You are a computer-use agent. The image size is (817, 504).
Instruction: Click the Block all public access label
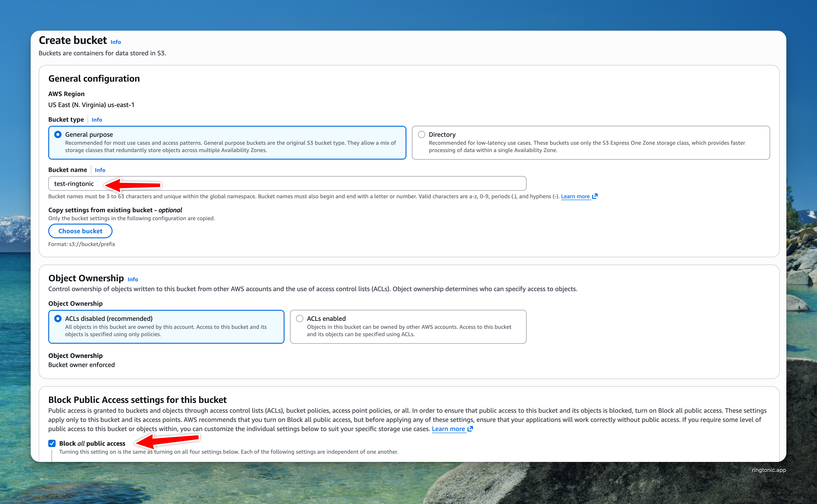(92, 443)
